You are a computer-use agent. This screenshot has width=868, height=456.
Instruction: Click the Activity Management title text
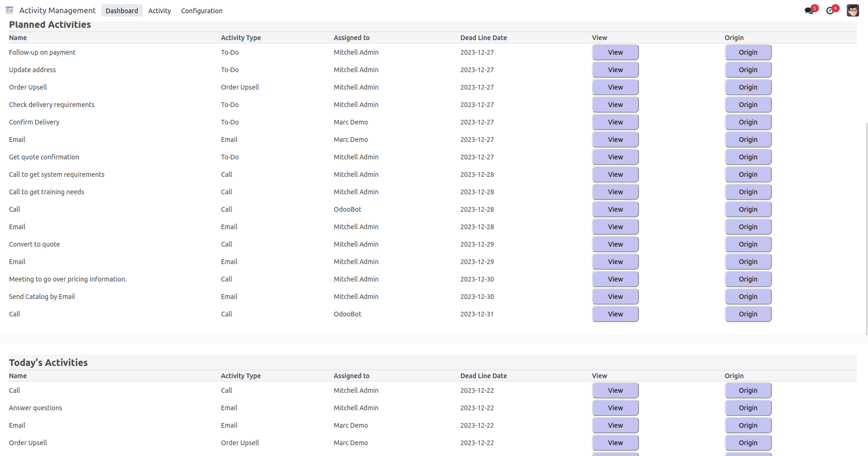point(57,10)
